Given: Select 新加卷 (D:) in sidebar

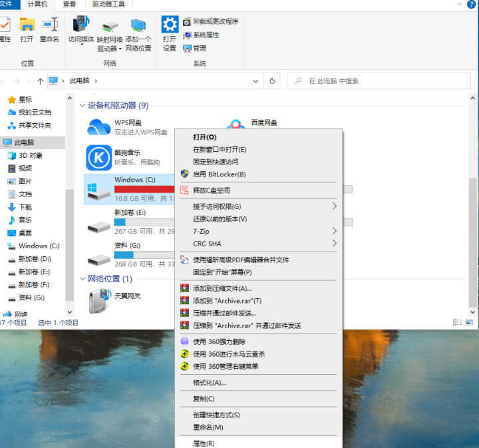Looking at the screenshot, I should point(29,259).
